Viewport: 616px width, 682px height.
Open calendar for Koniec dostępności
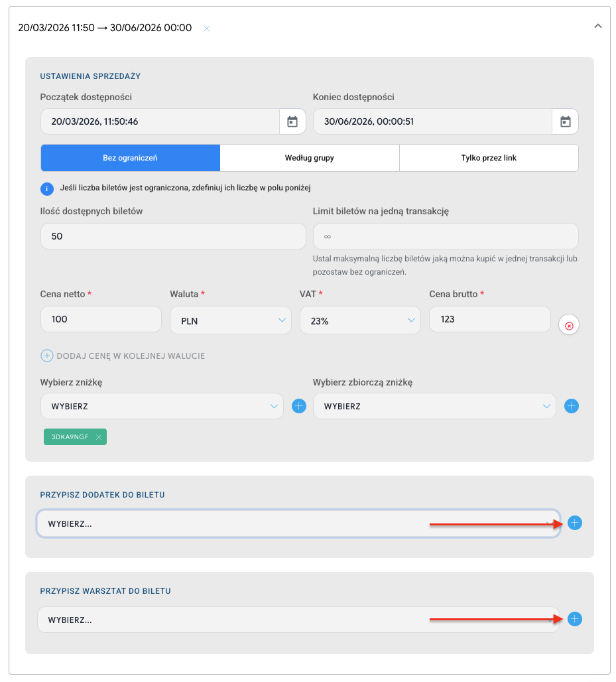point(565,122)
